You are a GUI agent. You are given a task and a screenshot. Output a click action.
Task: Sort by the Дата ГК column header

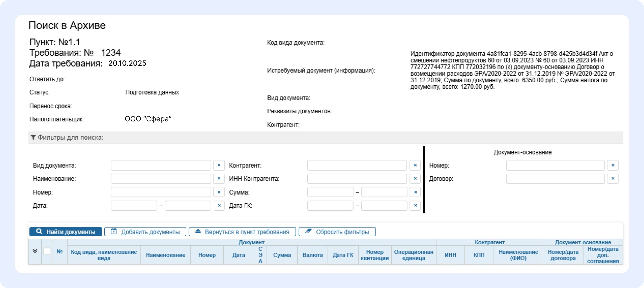(x=343, y=255)
